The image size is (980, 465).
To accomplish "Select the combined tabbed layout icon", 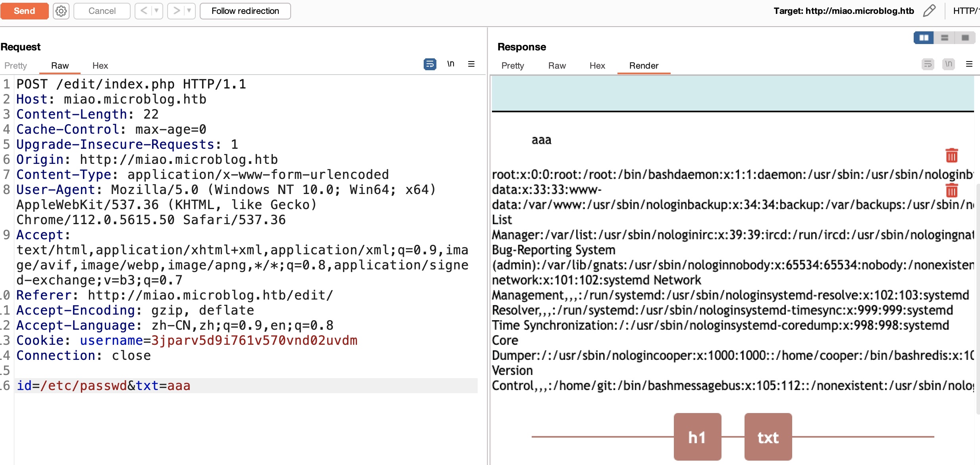I will (965, 38).
